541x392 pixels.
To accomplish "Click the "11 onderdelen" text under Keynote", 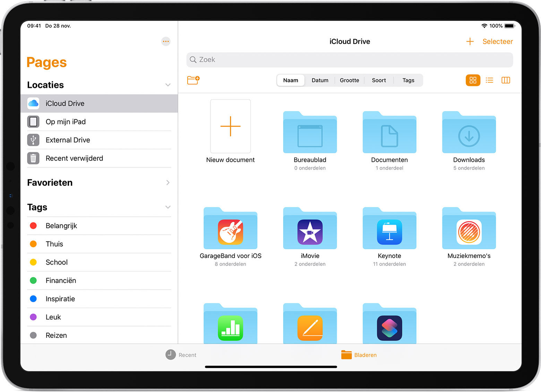I will (x=389, y=264).
